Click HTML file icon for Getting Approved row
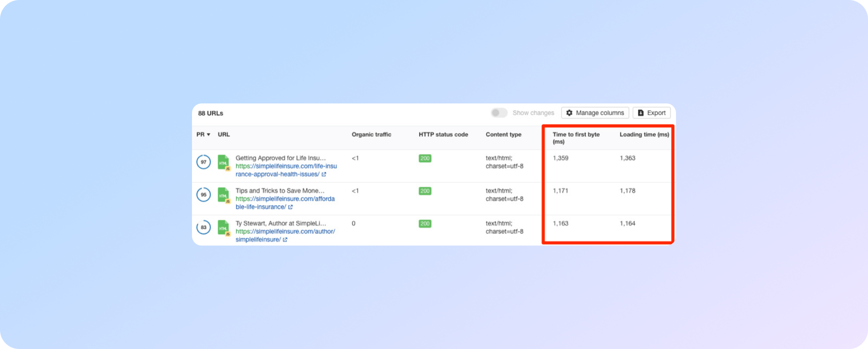Screen dimensions: 868x349 coord(223,162)
